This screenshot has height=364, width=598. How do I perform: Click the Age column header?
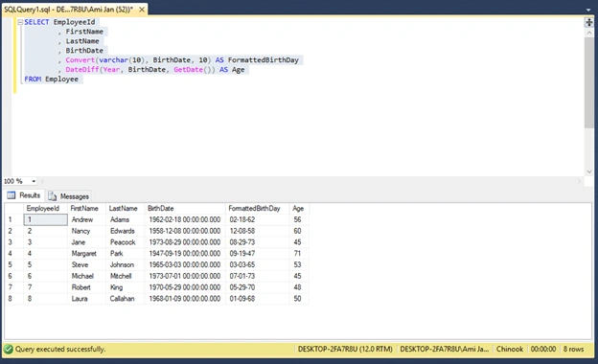(x=299, y=209)
